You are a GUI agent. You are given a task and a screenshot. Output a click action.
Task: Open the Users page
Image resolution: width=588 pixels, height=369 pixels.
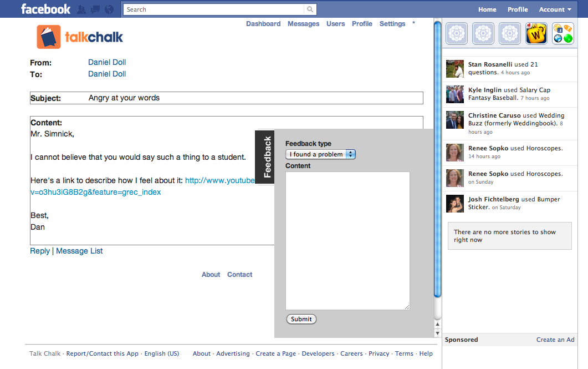(x=336, y=24)
